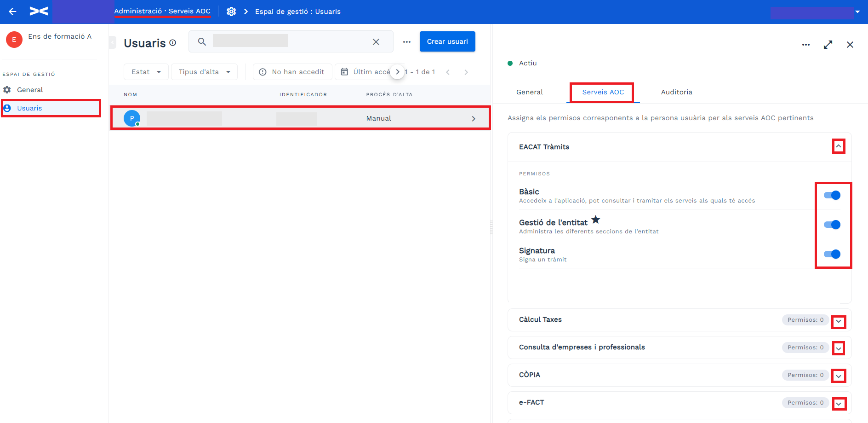Click the Ens de formació A entity name
The height and width of the screenshot is (423, 868).
60,36
